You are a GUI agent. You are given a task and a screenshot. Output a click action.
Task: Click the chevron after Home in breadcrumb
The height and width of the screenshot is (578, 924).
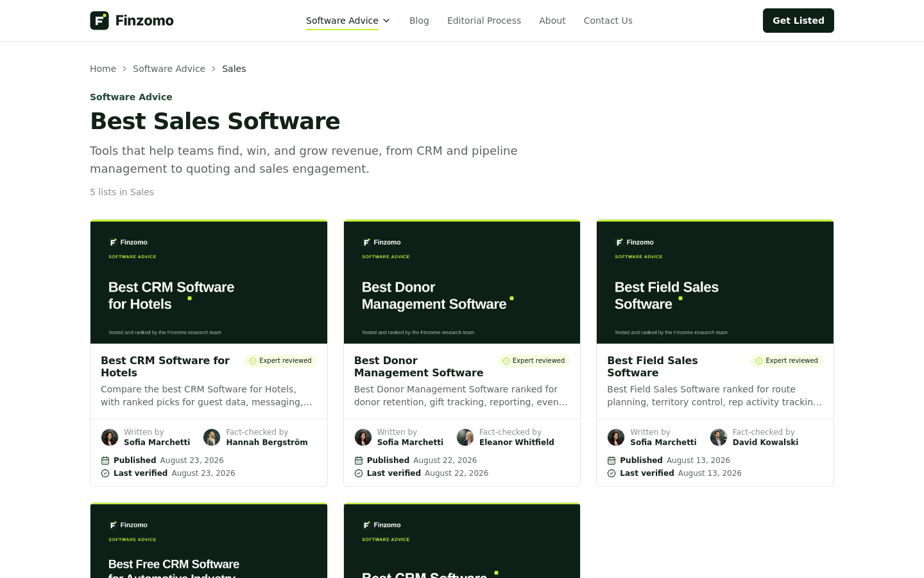pos(124,69)
